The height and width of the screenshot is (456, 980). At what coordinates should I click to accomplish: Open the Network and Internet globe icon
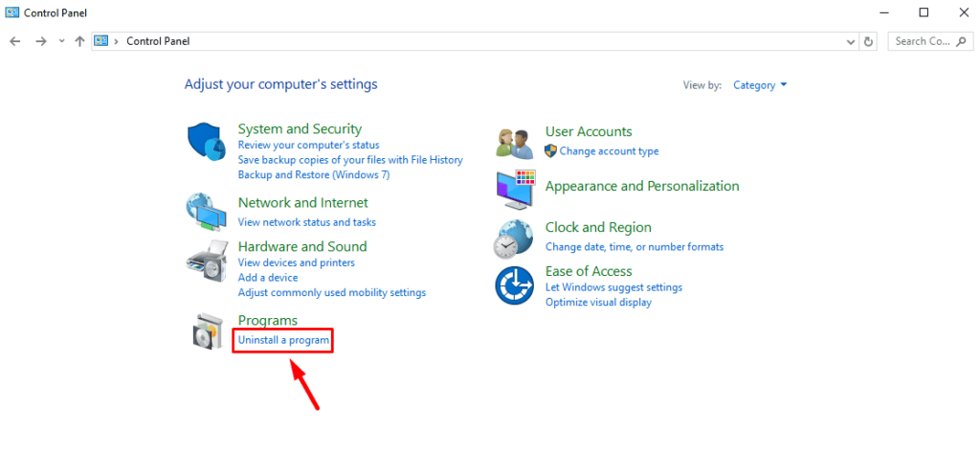(207, 214)
